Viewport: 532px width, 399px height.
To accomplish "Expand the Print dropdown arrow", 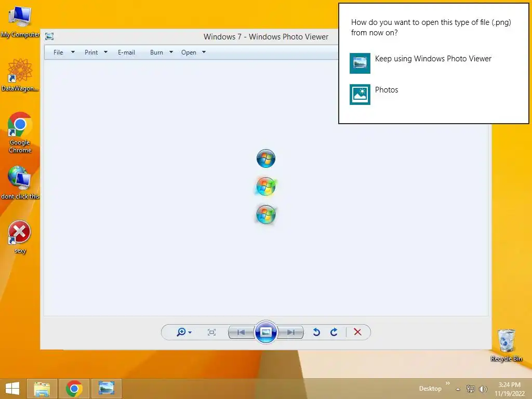I will pyautogui.click(x=105, y=52).
